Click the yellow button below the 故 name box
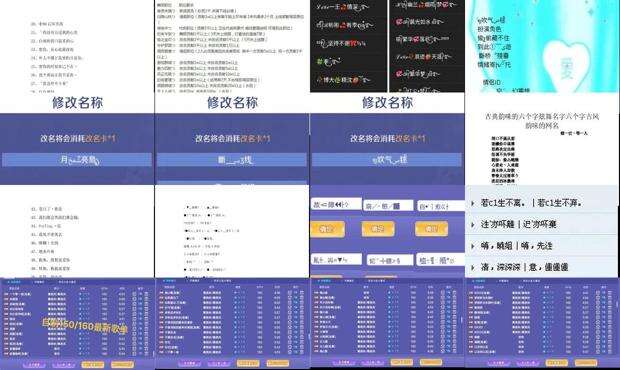 click(x=327, y=229)
